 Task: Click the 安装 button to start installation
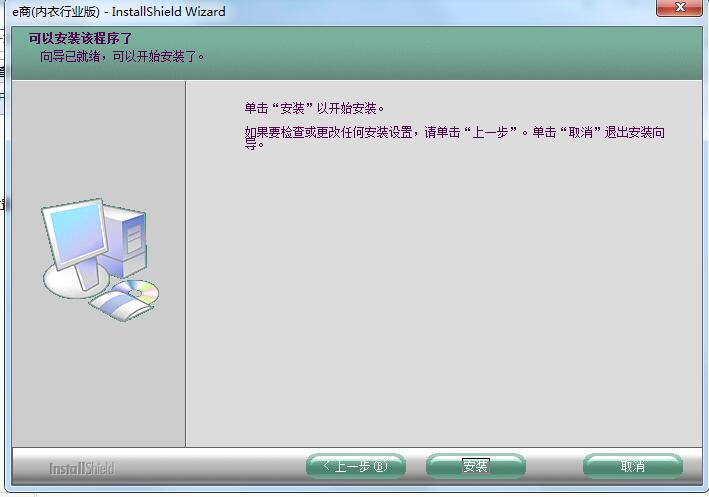tap(476, 466)
